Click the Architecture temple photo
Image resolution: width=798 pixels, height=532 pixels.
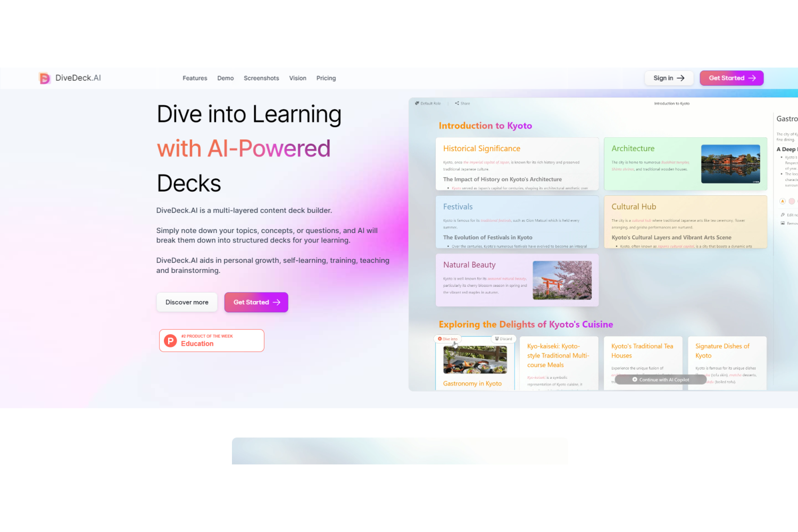pyautogui.click(x=730, y=164)
